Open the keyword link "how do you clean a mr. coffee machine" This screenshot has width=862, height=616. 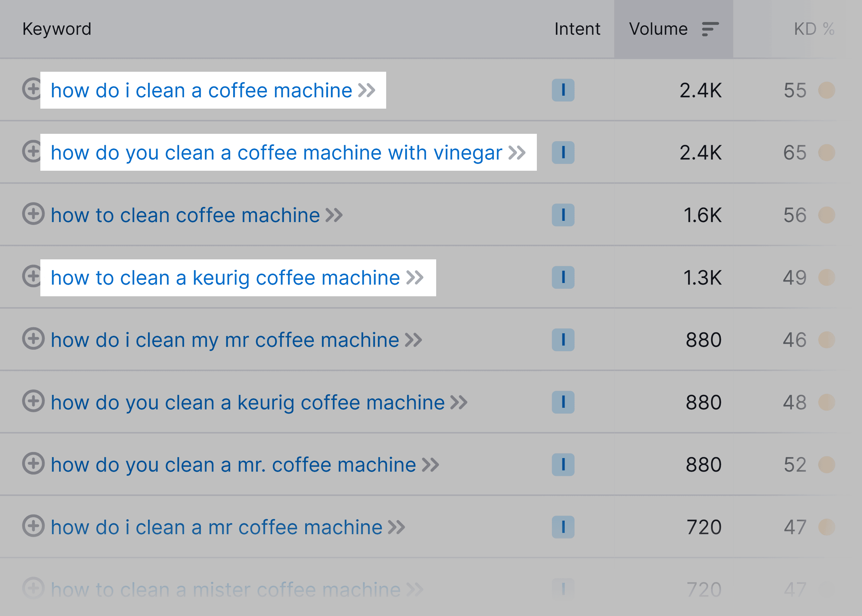click(x=233, y=464)
